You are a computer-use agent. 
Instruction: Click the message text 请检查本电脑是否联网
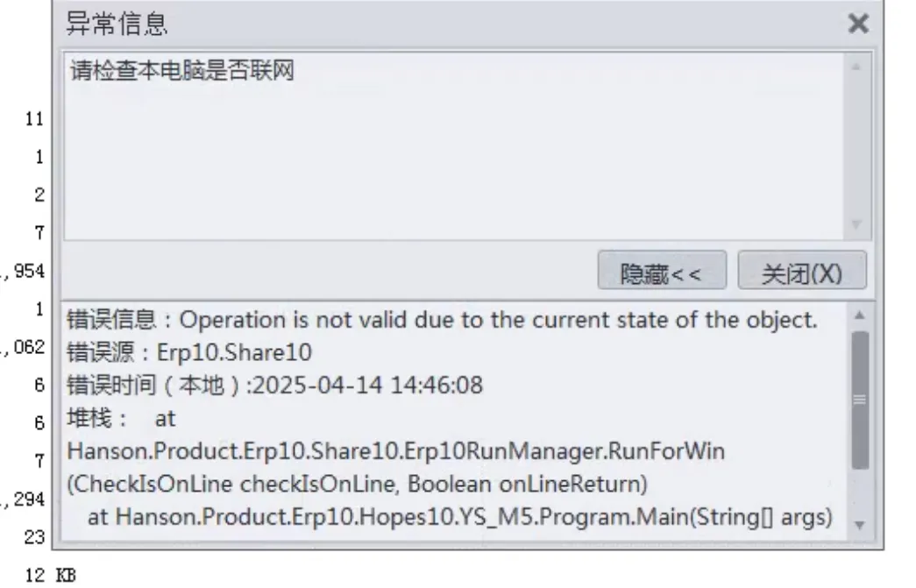coord(182,72)
